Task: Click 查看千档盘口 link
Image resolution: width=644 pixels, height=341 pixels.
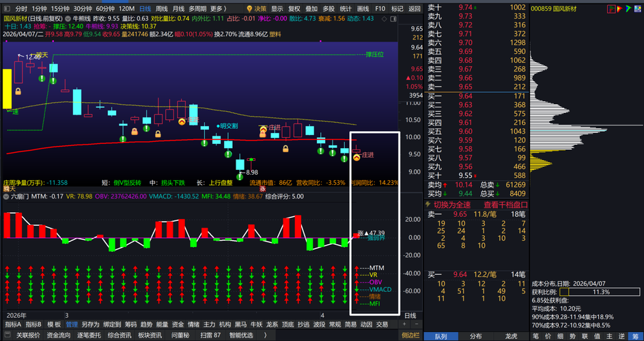Action: coord(505,205)
